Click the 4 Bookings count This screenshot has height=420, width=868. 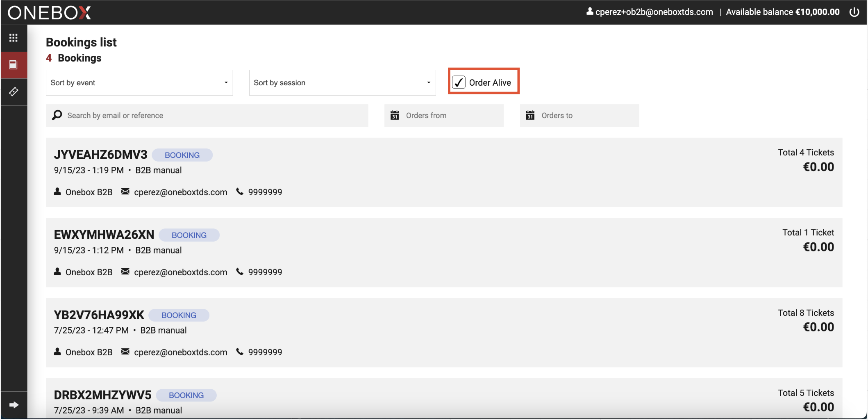(x=74, y=58)
